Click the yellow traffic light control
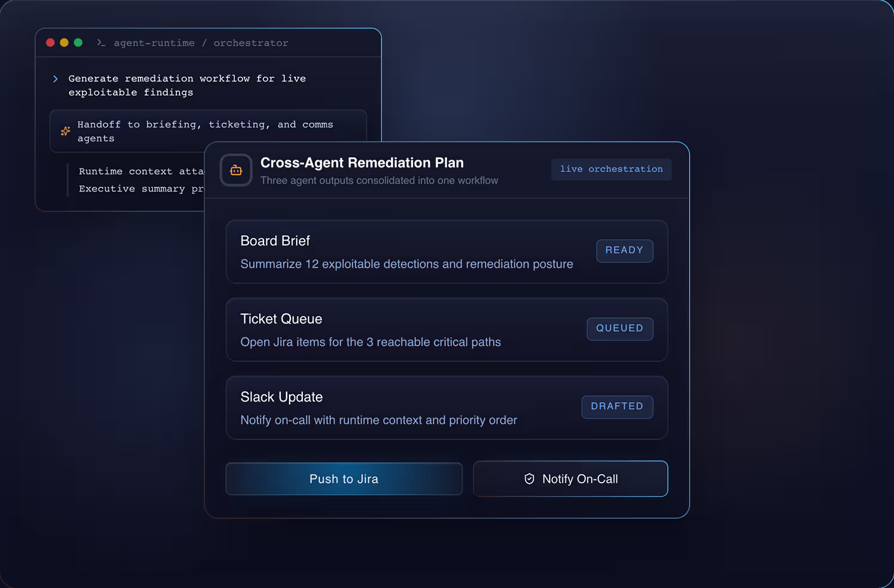Viewport: 894px width, 588px height. coord(64,42)
